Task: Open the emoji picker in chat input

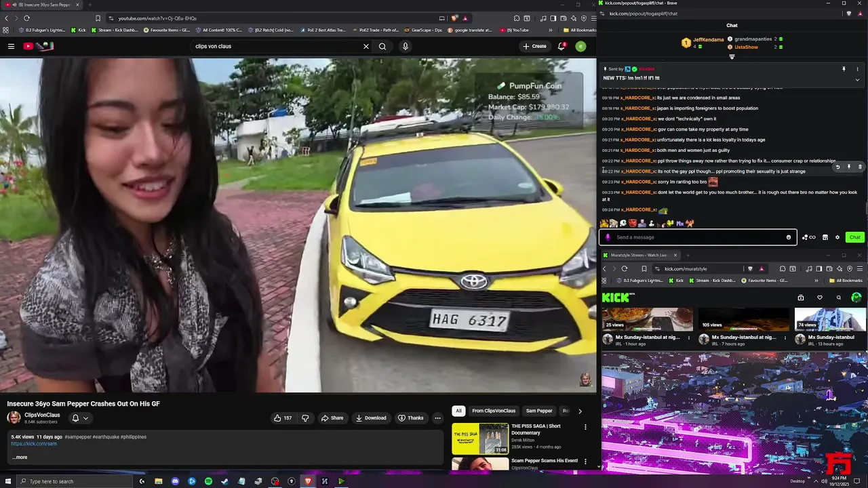Action: (x=789, y=237)
